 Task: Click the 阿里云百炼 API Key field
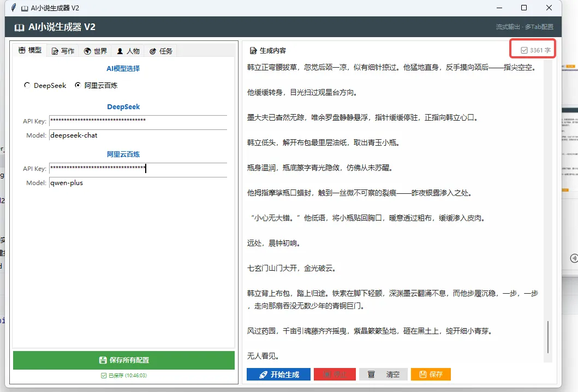[138, 169]
